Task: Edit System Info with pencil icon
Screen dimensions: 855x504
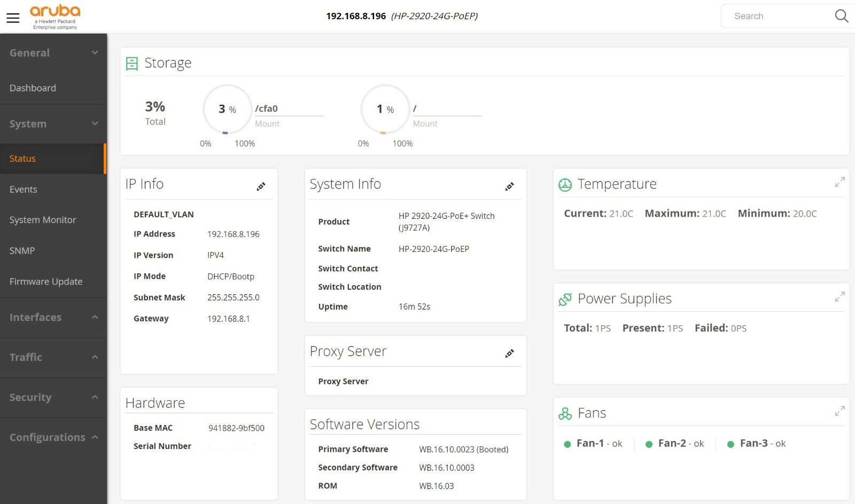Action: pyautogui.click(x=509, y=186)
